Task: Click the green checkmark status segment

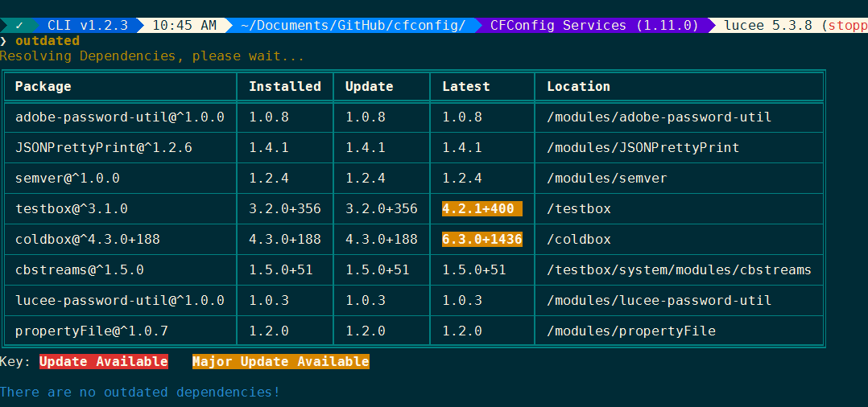Action: (x=19, y=25)
